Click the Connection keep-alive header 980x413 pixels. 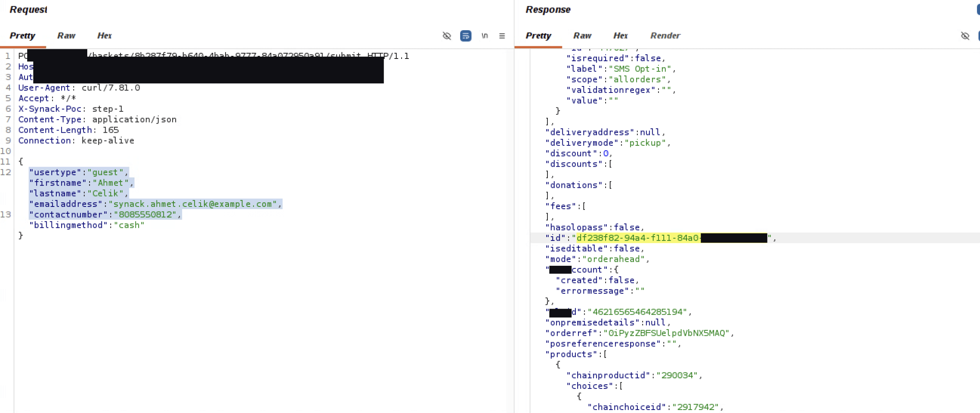point(76,141)
